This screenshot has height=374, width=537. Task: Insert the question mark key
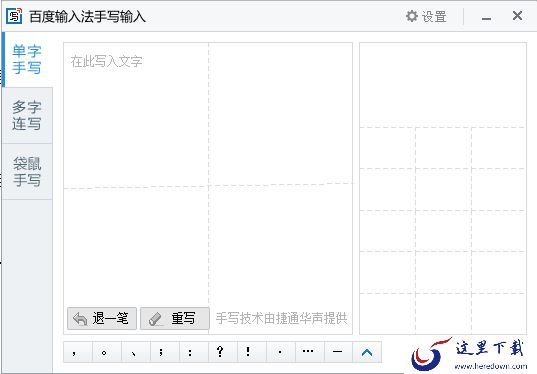pos(223,352)
